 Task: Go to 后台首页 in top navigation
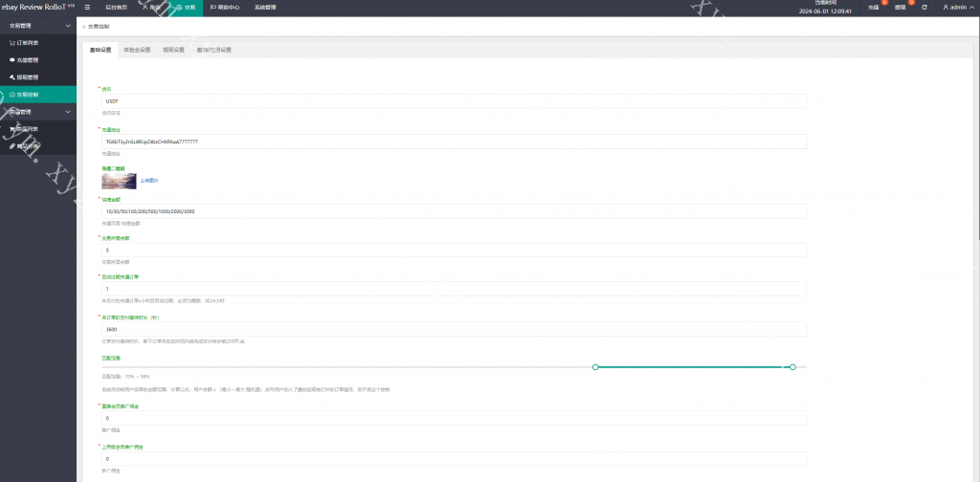tap(116, 8)
